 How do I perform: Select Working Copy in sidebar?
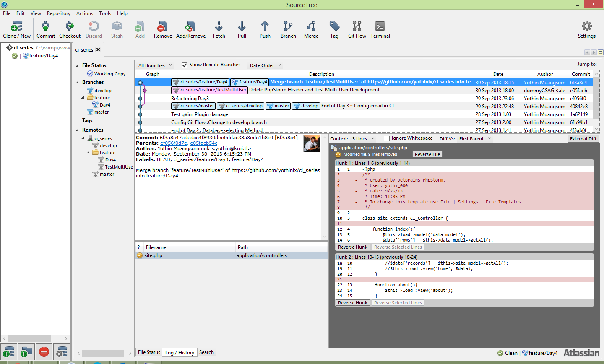coord(106,74)
